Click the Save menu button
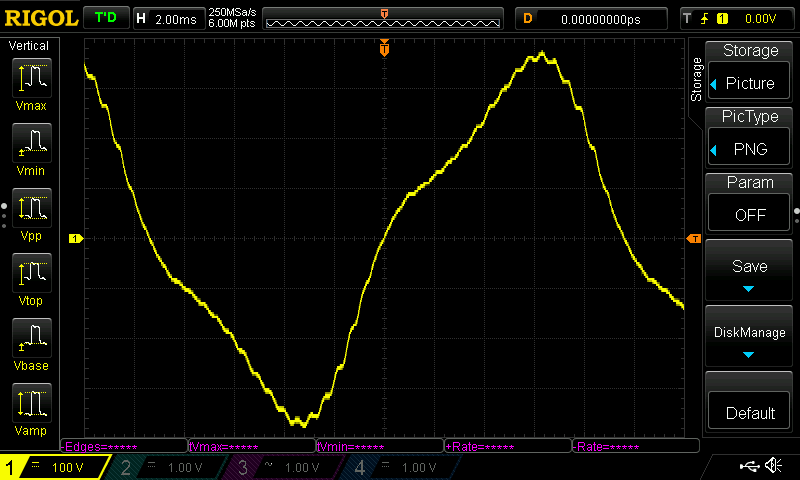 [749, 270]
